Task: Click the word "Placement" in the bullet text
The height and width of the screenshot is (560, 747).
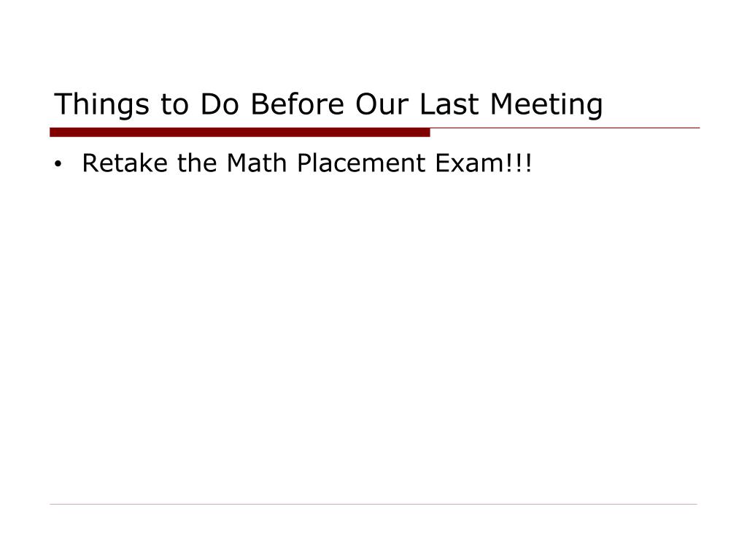Action: click(x=360, y=163)
